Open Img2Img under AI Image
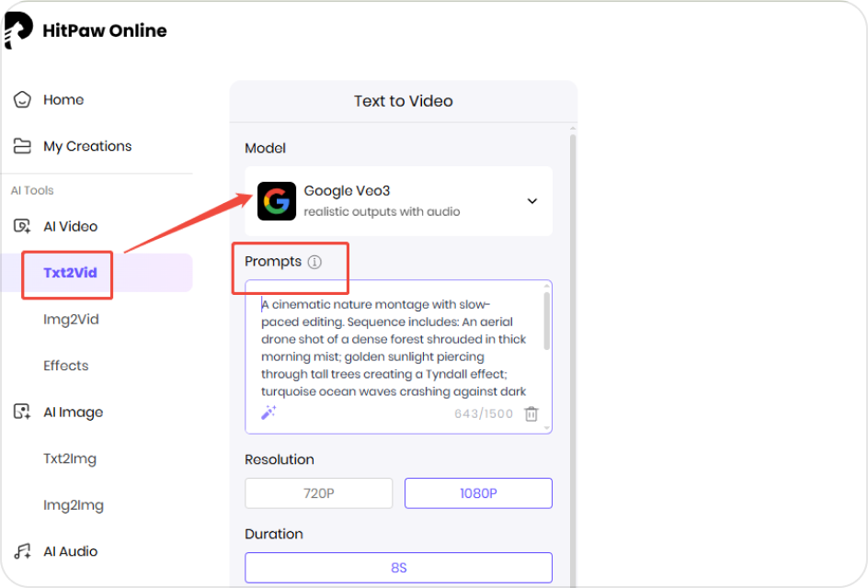Image resolution: width=868 pixels, height=588 pixels. tap(74, 505)
